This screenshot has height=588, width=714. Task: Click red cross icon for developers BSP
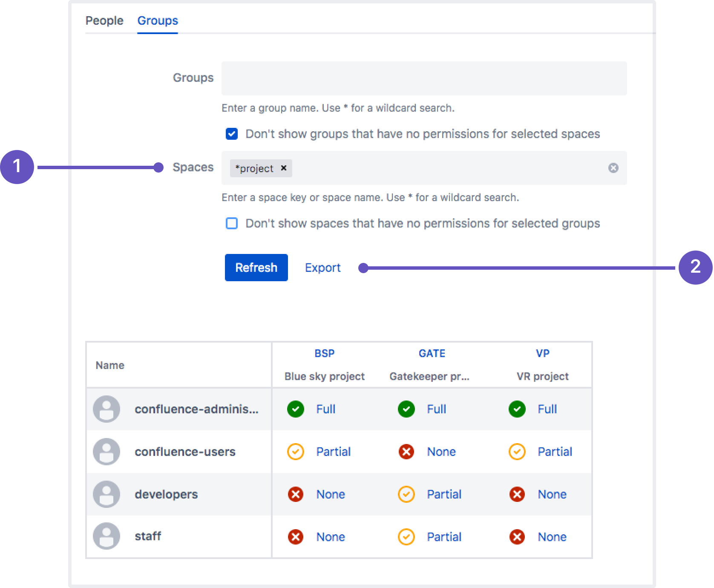pyautogui.click(x=296, y=494)
